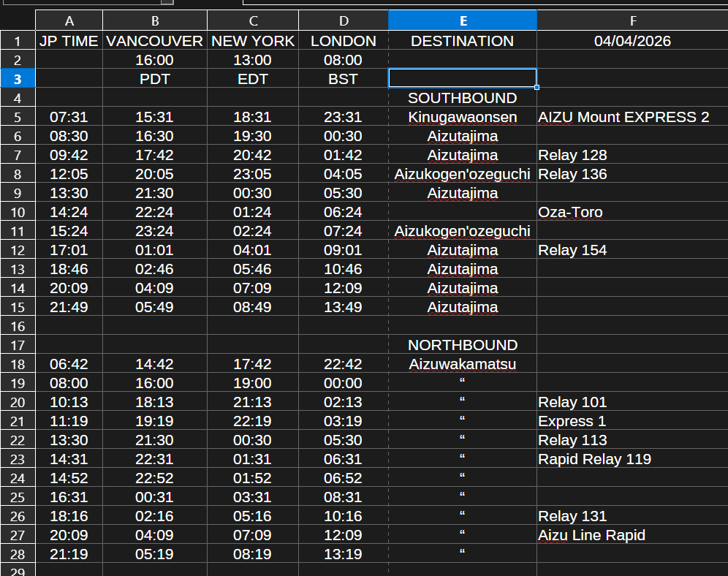Select 'Aizukogen'ozeguchi' in row 11
This screenshot has height=576, width=728.
pyautogui.click(x=463, y=231)
